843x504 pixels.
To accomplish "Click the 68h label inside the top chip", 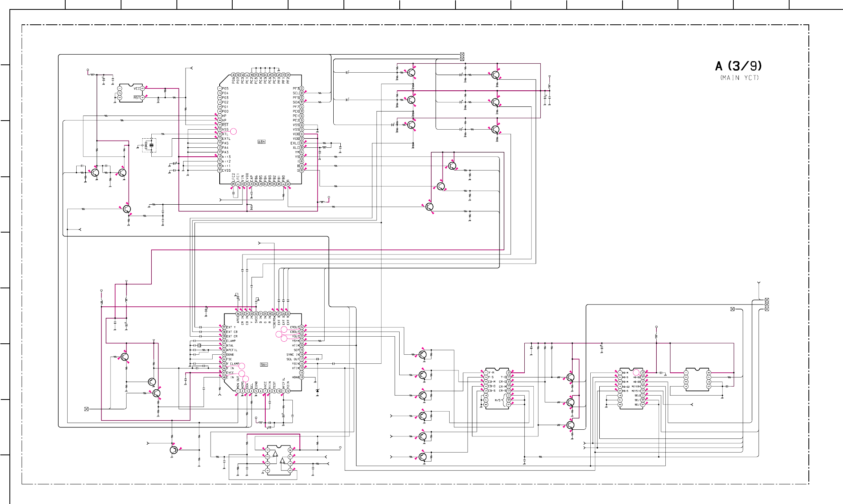I will coord(261,142).
